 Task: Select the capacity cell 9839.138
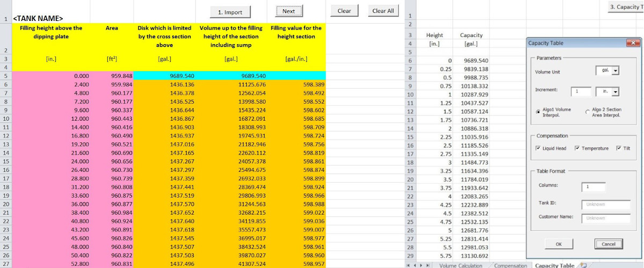[x=471, y=69]
